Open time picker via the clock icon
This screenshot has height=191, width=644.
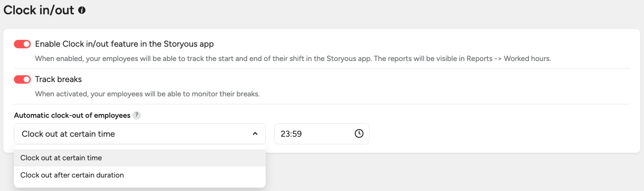pyautogui.click(x=358, y=134)
